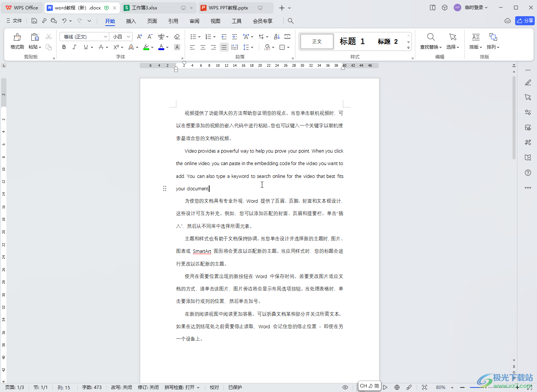This screenshot has height=392, width=537.
Task: Apply the blue font color A
Action: (161, 47)
